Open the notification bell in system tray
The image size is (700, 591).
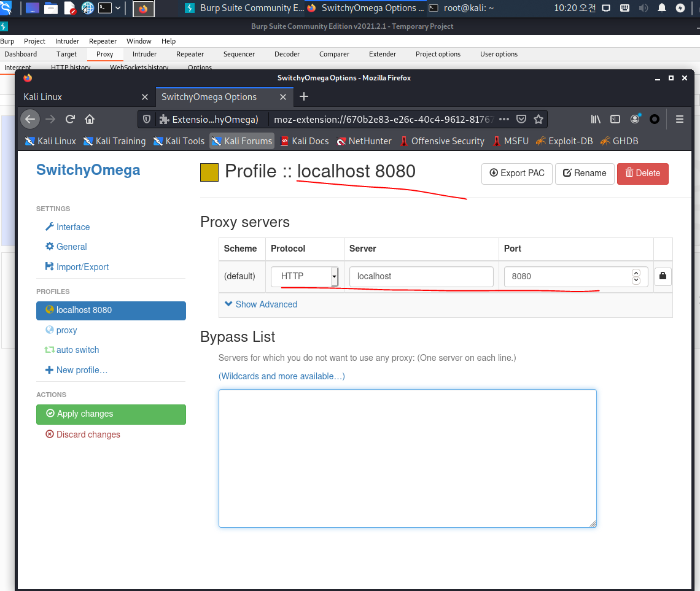click(x=661, y=7)
